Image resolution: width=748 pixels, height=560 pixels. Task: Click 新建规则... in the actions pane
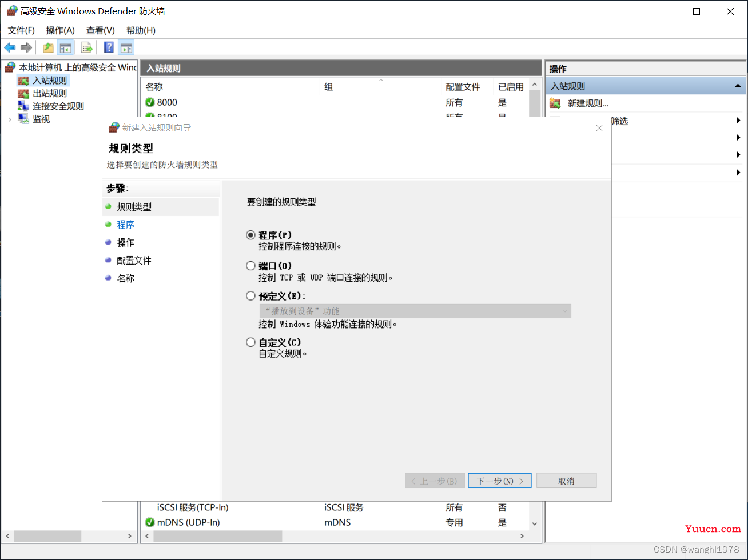(588, 103)
